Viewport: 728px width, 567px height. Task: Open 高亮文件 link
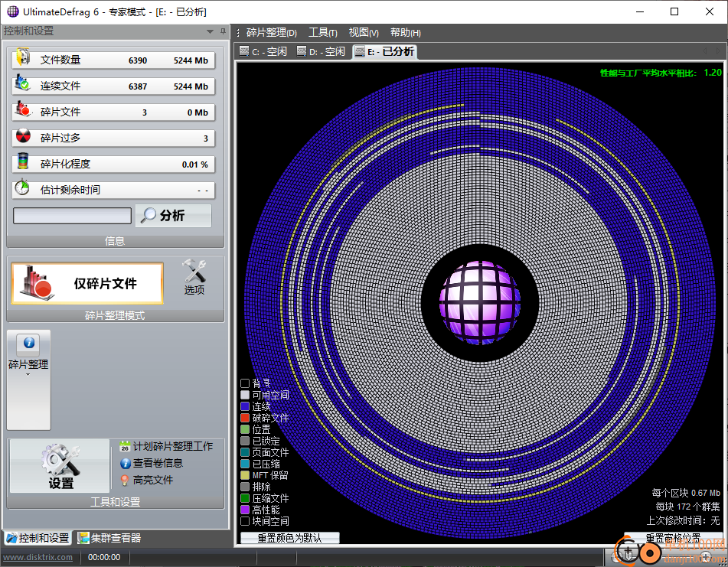pos(153,481)
